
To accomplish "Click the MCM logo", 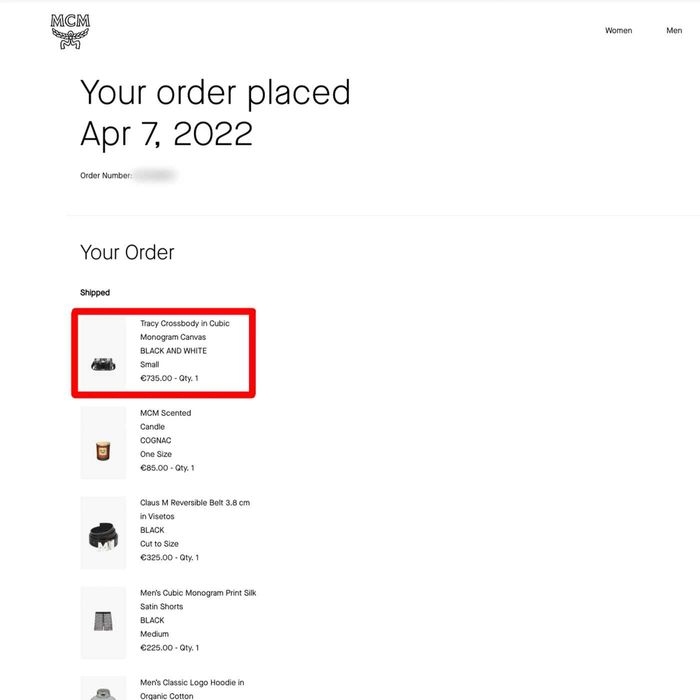I will 70,31.
